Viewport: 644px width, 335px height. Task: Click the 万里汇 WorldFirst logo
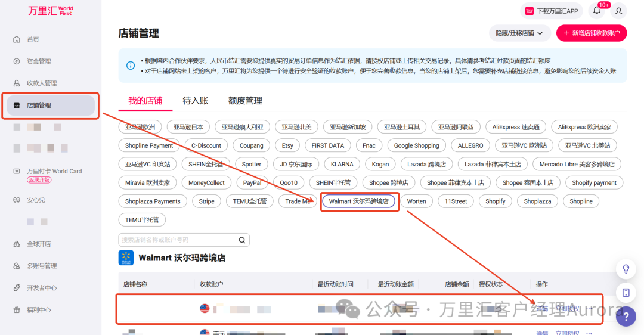51,11
